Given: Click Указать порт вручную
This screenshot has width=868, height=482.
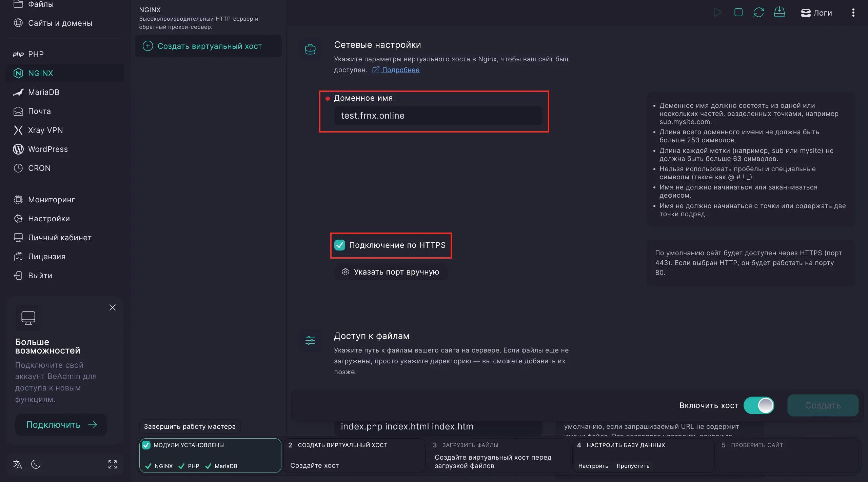Looking at the screenshot, I should pos(392,272).
